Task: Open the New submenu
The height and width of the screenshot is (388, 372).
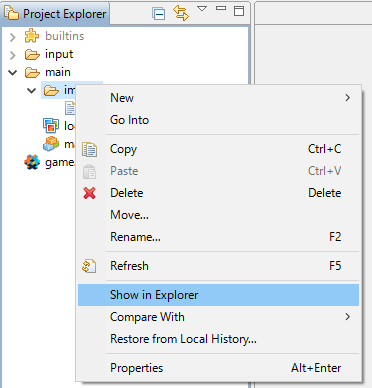Action: pos(218,98)
